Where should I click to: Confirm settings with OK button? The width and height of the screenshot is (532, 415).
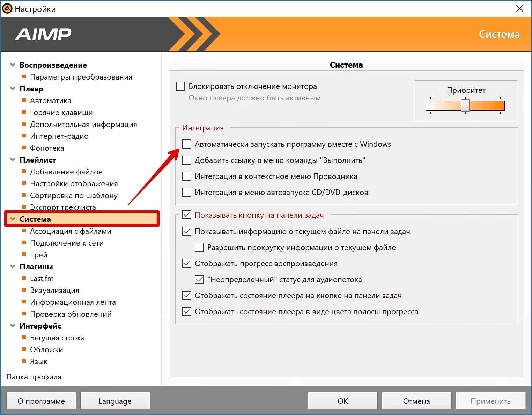click(343, 401)
